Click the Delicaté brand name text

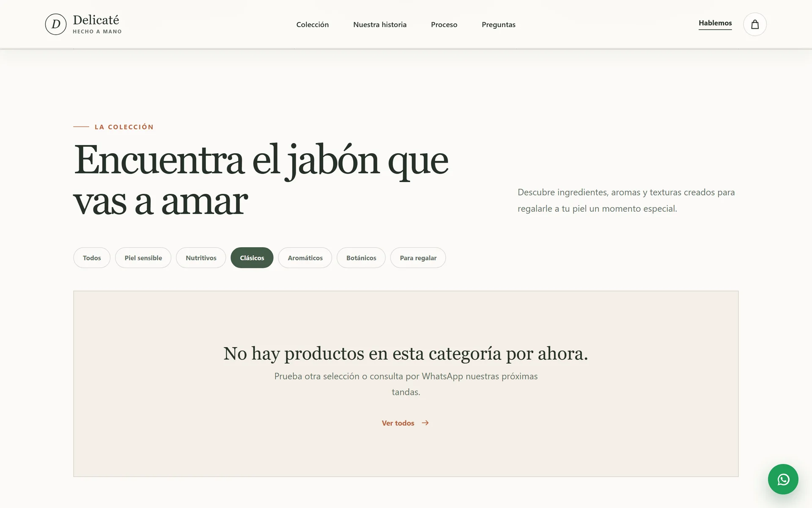(96, 20)
